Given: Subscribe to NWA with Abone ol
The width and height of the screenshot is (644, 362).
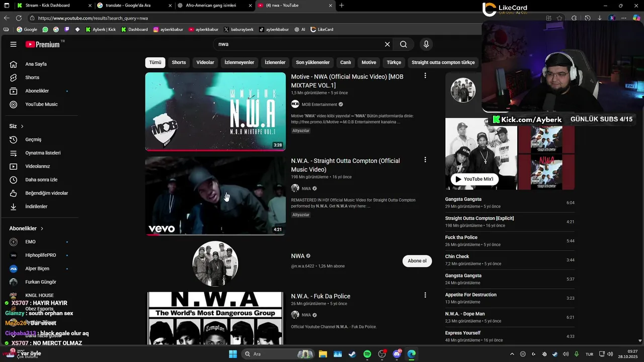Looking at the screenshot, I should 417,261.
